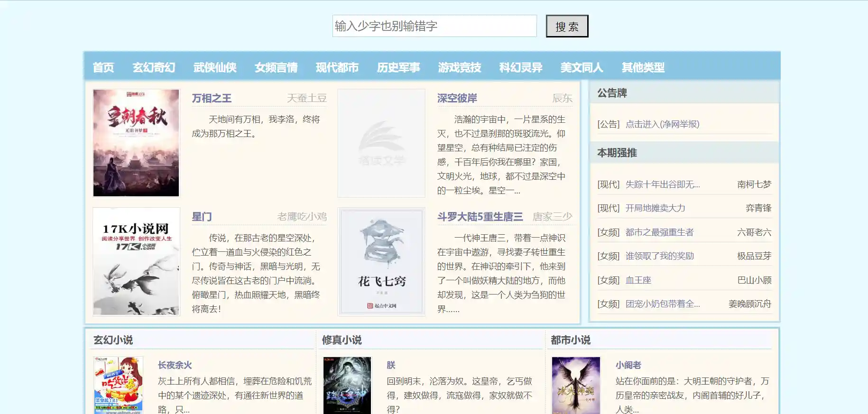Click author name 天蚕土豆

click(307, 98)
